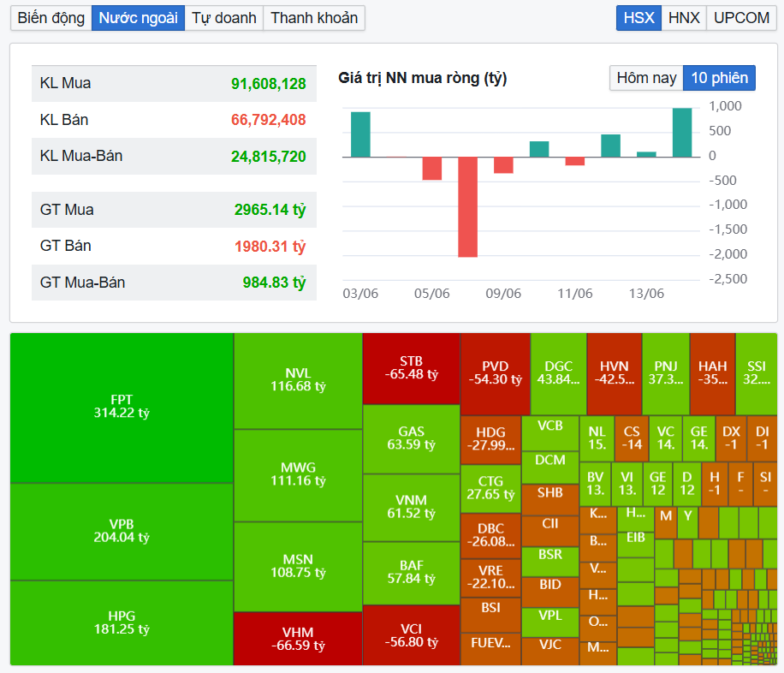Click the tallest red bar in chart

[x=467, y=207]
